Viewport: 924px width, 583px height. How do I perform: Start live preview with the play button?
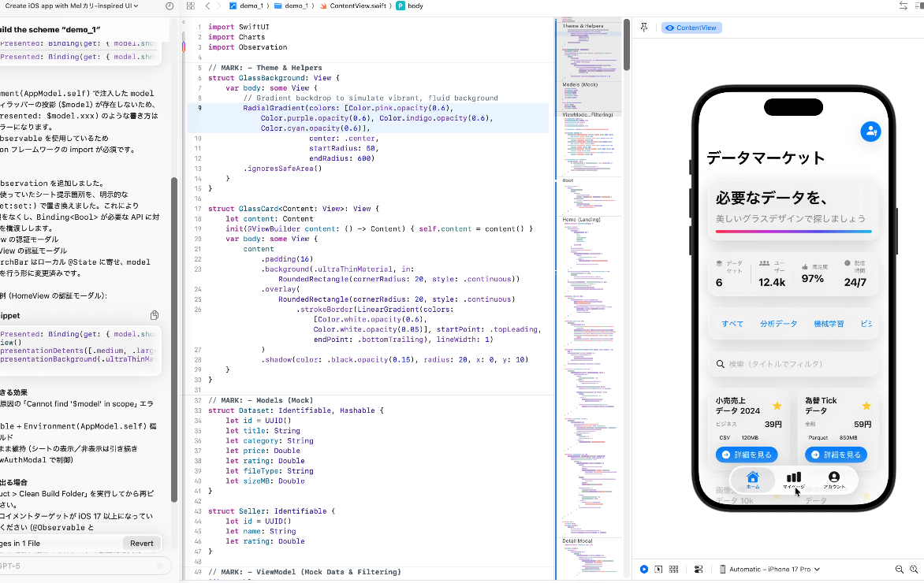click(644, 569)
